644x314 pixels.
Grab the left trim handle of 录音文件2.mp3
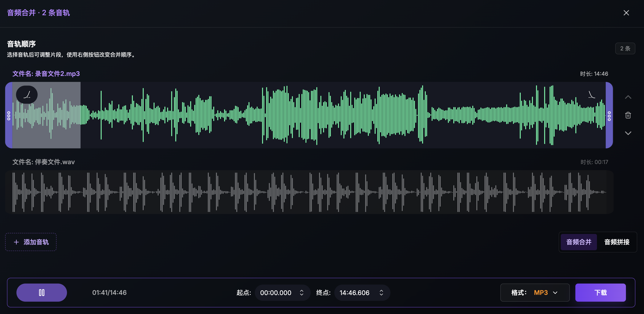pyautogui.click(x=9, y=115)
